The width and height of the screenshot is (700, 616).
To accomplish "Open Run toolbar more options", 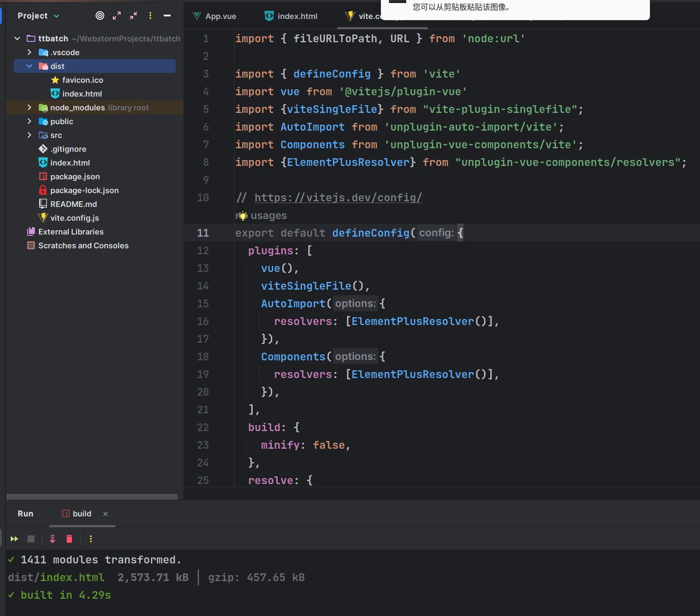I will coord(90,539).
